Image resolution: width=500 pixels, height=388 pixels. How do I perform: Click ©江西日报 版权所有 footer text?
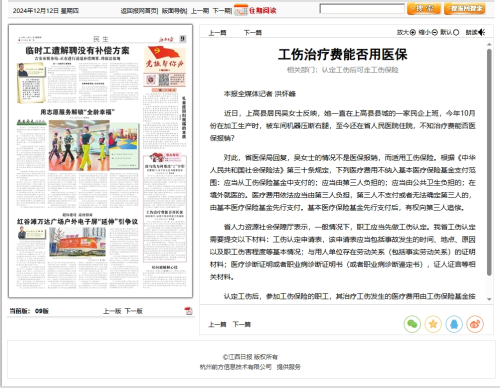(x=250, y=357)
